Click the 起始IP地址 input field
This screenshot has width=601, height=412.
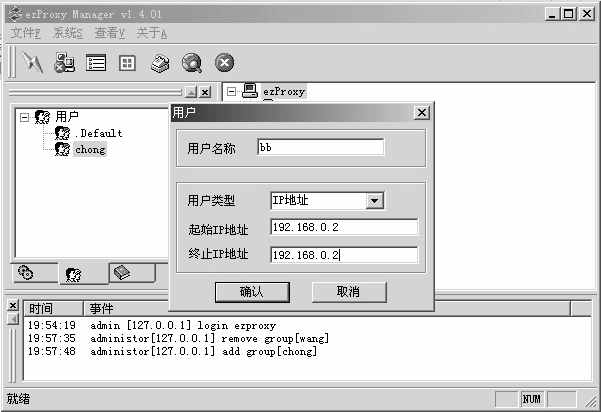pyautogui.click(x=344, y=227)
